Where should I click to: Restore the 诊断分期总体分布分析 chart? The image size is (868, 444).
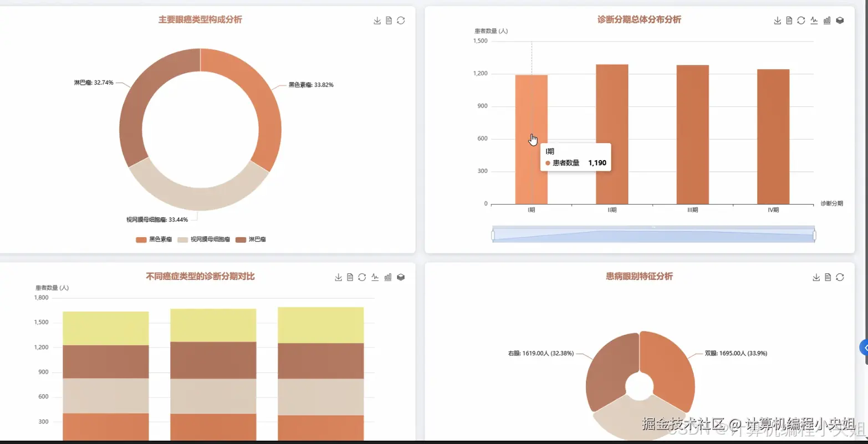tap(801, 21)
